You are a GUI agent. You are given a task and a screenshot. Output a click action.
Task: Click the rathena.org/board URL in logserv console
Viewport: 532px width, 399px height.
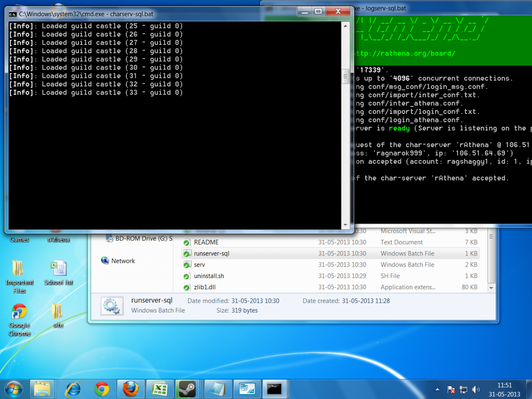[404, 54]
